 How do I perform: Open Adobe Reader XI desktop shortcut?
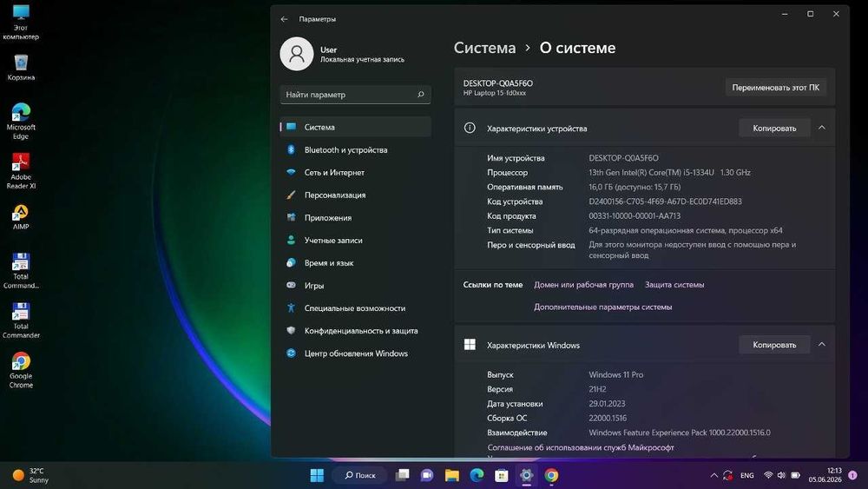click(21, 171)
